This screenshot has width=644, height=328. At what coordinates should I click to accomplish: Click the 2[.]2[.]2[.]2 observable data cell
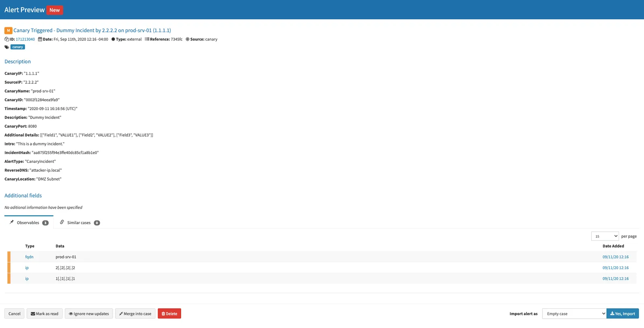click(x=65, y=268)
